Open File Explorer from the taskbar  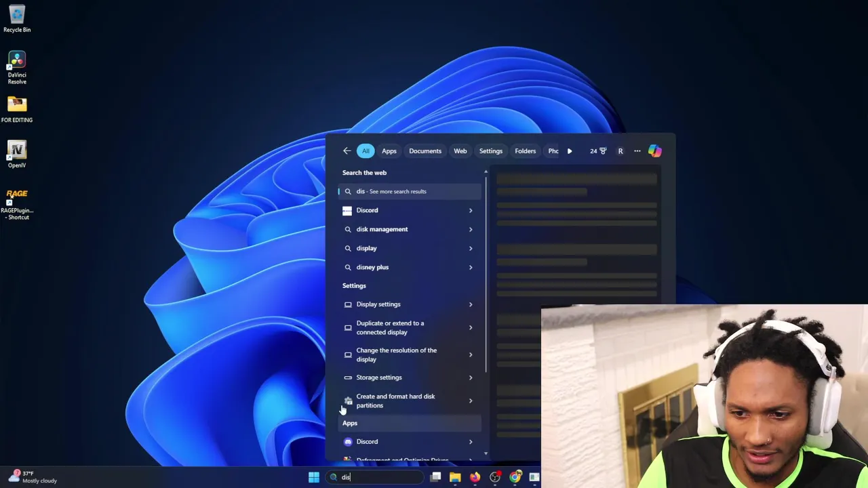(455, 477)
